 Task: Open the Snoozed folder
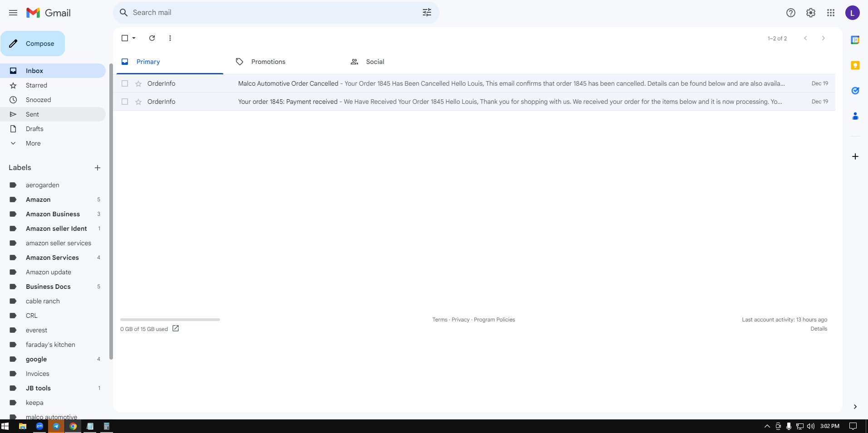click(53, 100)
